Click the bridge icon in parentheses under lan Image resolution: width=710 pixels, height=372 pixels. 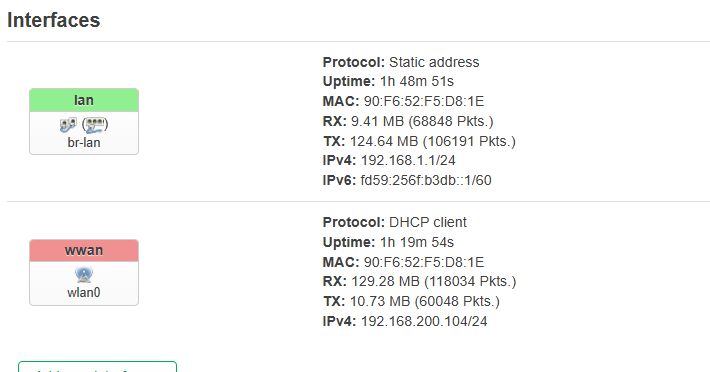[x=95, y=124]
